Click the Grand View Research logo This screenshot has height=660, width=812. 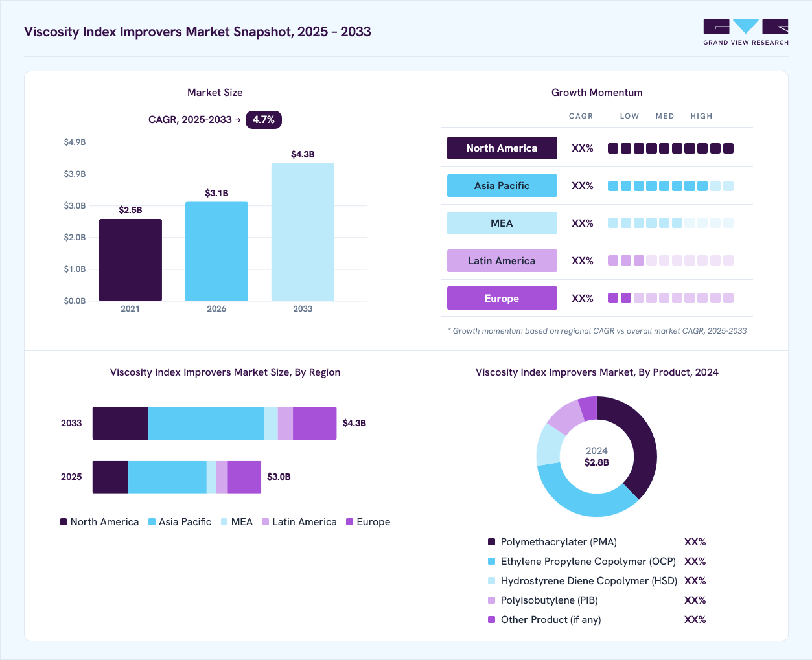[746, 32]
